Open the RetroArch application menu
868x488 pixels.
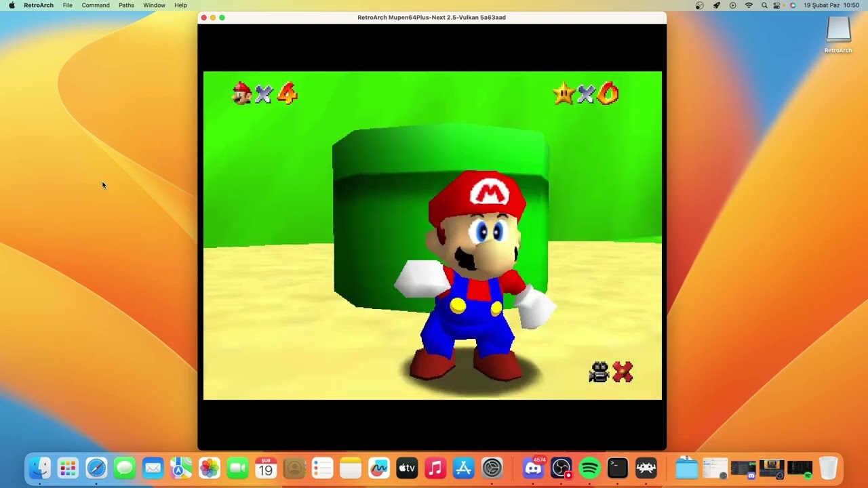click(x=39, y=5)
